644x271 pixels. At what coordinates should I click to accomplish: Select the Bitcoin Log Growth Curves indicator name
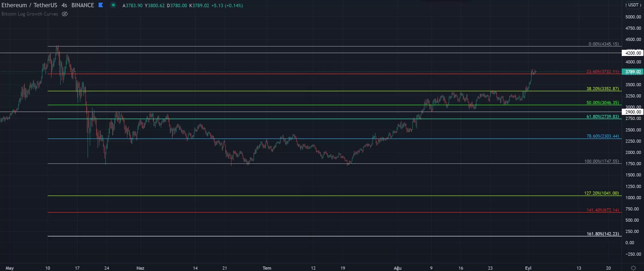(30, 14)
